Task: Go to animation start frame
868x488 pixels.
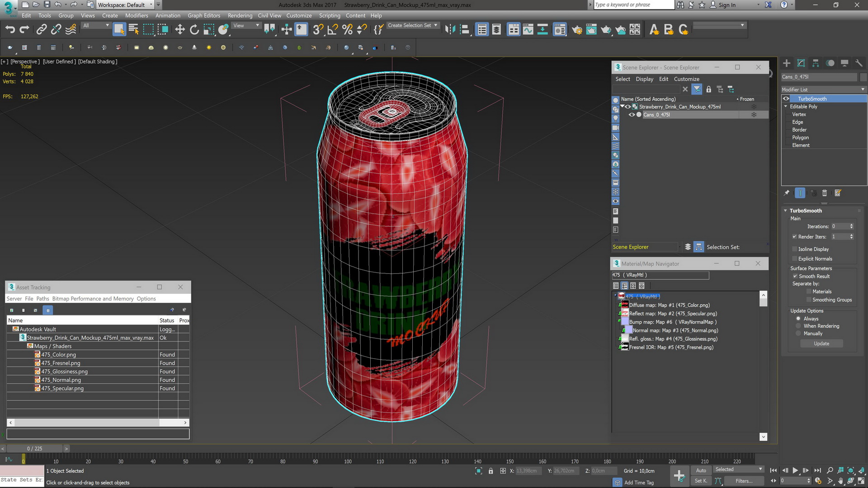Action: point(774,470)
